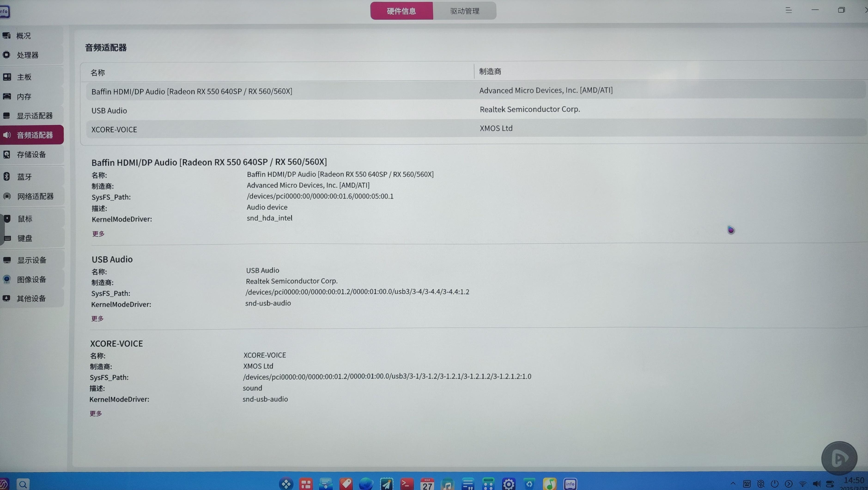Screen dimensions: 868x490
Task: Select the hardware info tab
Action: click(402, 11)
